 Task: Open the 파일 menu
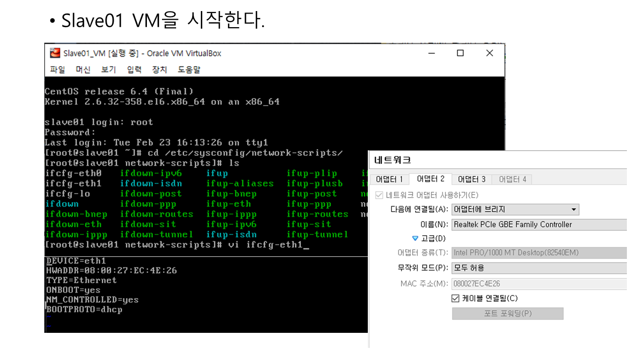(57, 70)
